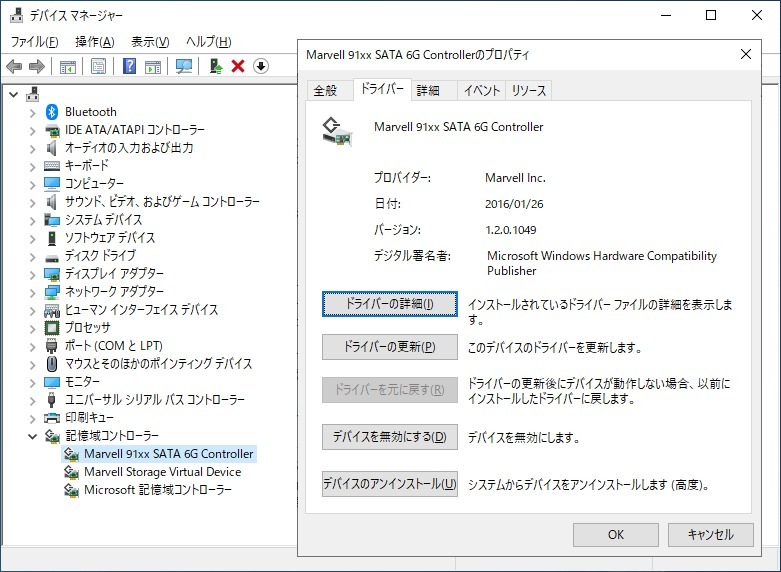The image size is (781, 572).
Task: Maximize the Device Manager window
Action: 711,15
